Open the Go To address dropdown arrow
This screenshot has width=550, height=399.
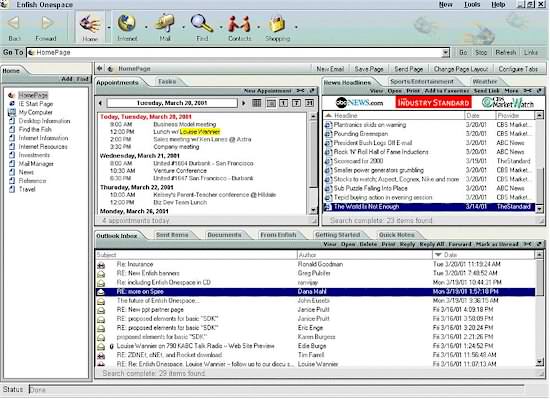point(445,53)
